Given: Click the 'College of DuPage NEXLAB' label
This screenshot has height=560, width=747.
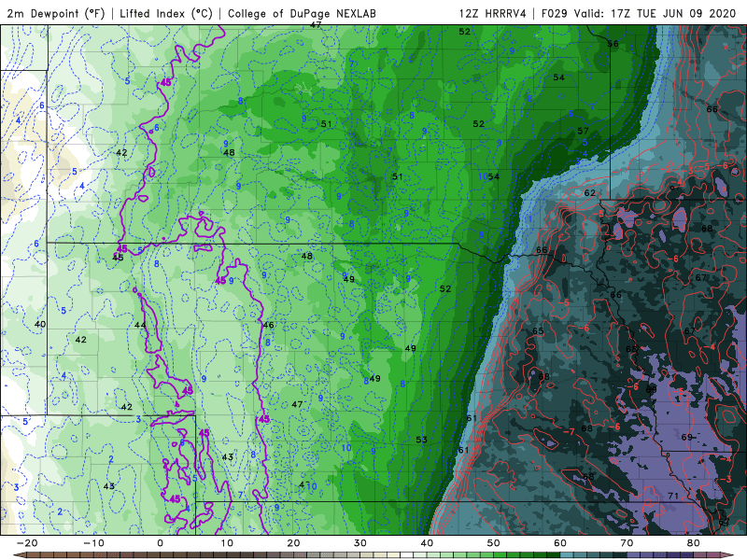Looking at the screenshot, I should tap(302, 13).
